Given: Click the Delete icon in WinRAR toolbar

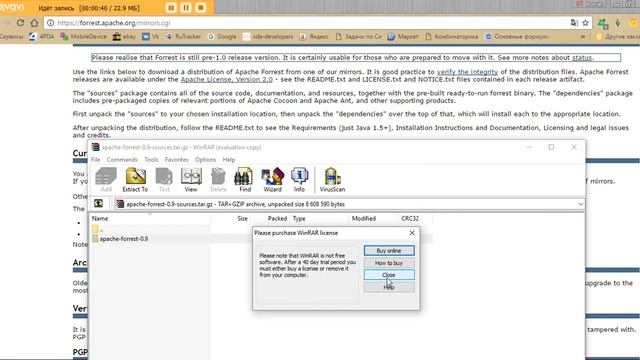Looking at the screenshot, I should (218, 180).
